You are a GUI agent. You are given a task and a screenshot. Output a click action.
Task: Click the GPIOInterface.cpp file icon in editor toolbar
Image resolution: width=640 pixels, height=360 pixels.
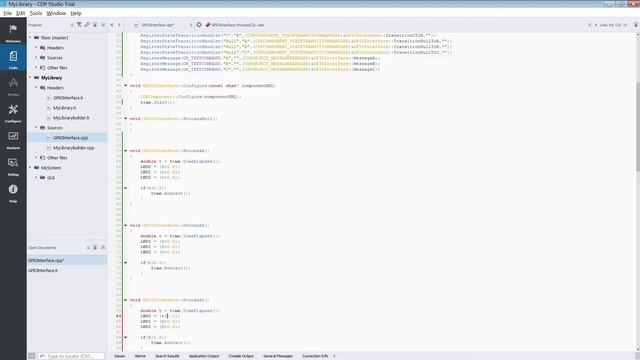[136, 25]
